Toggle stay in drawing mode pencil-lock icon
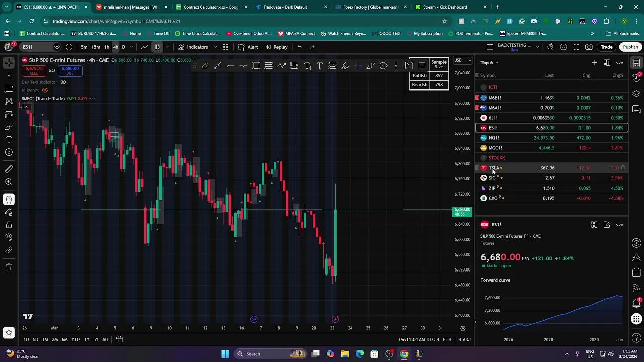 [9, 212]
